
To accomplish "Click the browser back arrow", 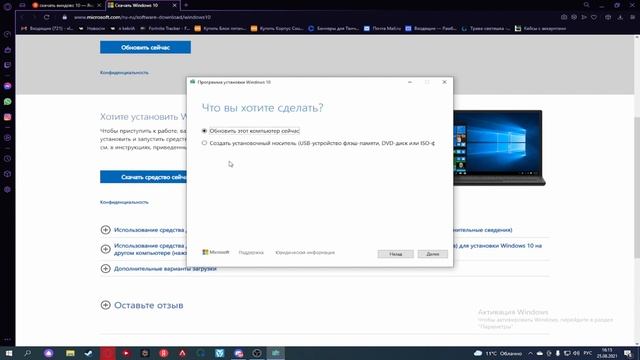I will point(22,17).
